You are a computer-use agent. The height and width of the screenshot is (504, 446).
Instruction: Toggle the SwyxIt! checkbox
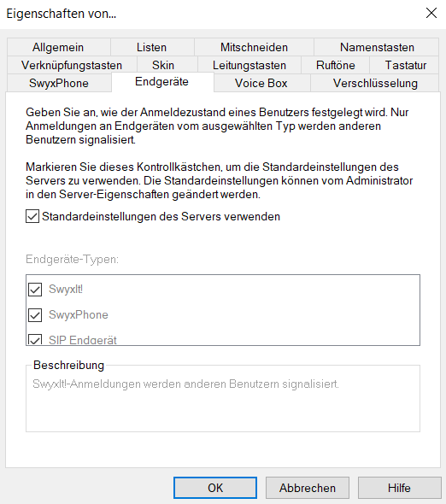(x=35, y=290)
